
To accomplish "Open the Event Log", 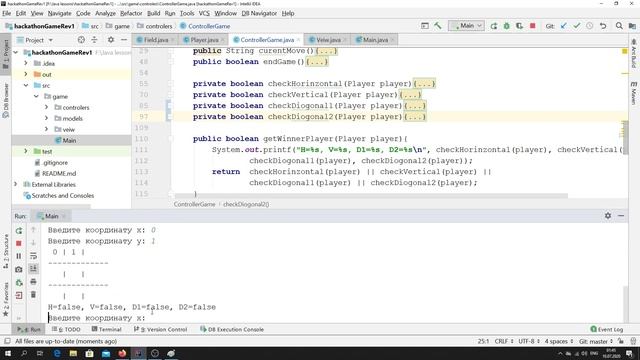I will pyautogui.click(x=607, y=329).
